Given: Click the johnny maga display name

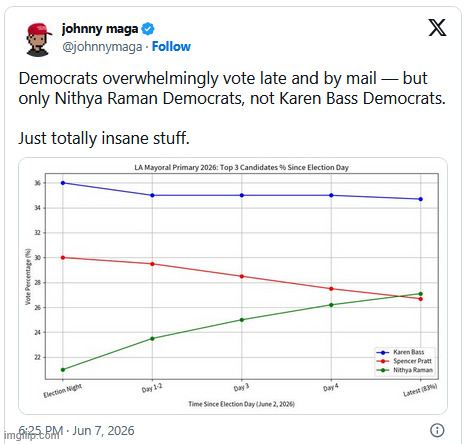Looking at the screenshot, I should [100, 29].
